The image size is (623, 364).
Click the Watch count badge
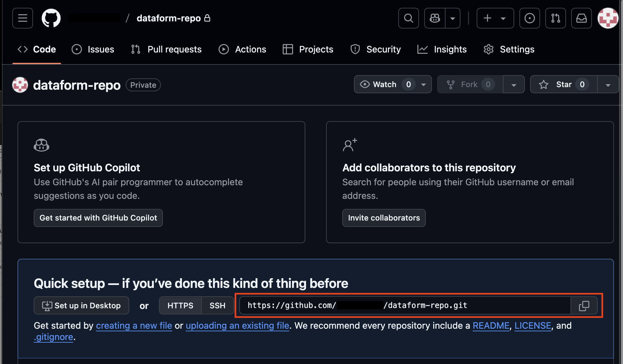tap(408, 85)
